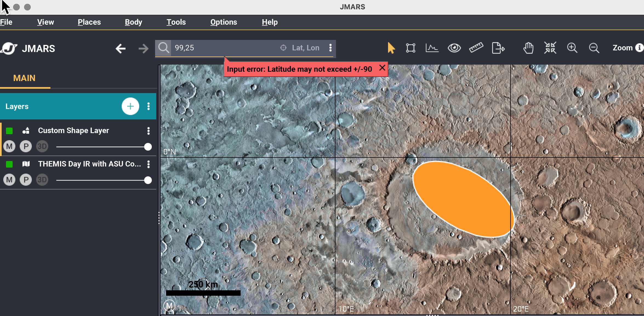Dismiss the latitude input error message
The image size is (644, 316).
tap(382, 68)
